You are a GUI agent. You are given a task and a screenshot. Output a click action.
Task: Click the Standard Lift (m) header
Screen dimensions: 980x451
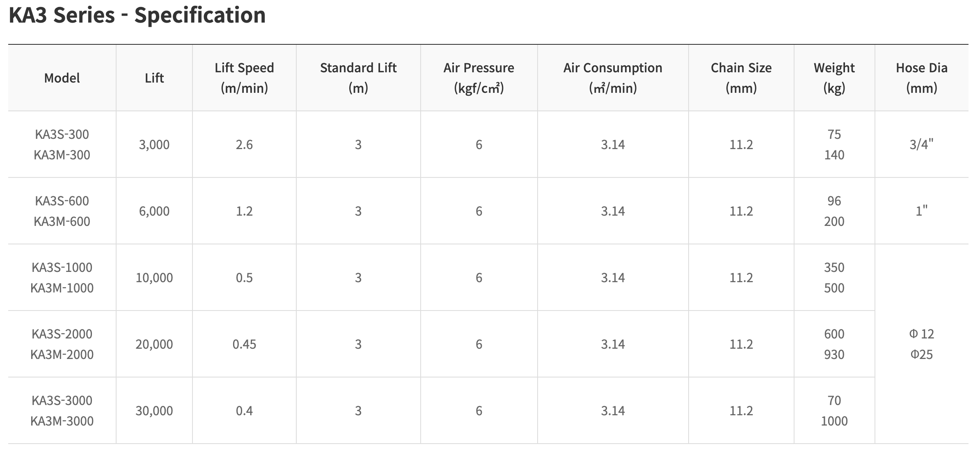[x=358, y=78]
